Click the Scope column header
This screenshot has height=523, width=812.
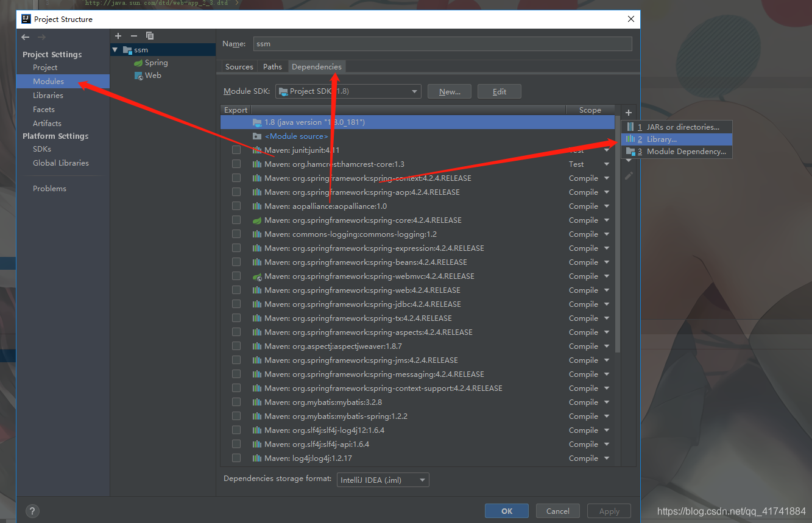coord(590,110)
